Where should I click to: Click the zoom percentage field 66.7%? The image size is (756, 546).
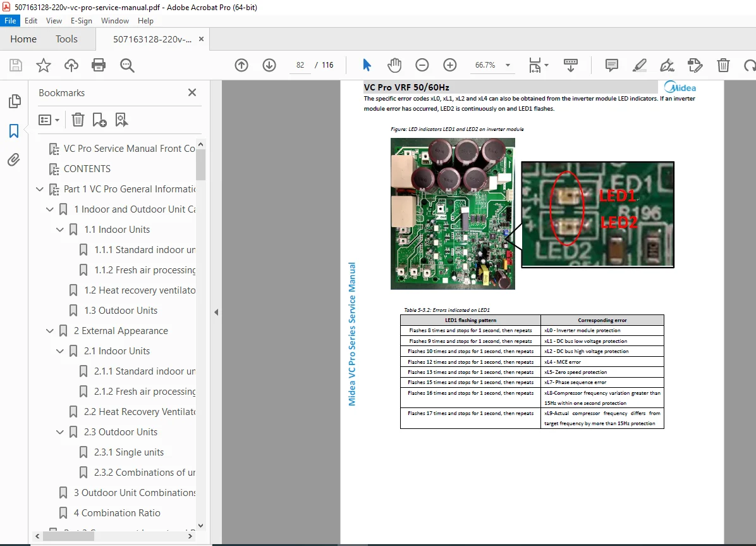pyautogui.click(x=485, y=65)
